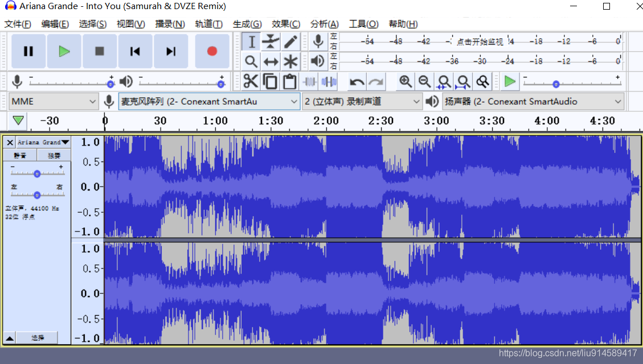Select the Selection (I-beam) tool
This screenshot has width=643, height=364.
(251, 42)
